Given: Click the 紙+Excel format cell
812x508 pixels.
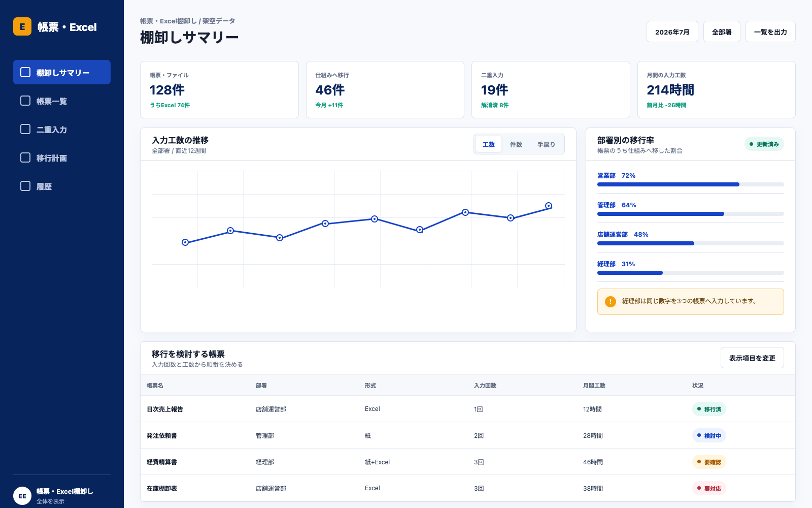Looking at the screenshot, I should [377, 462].
